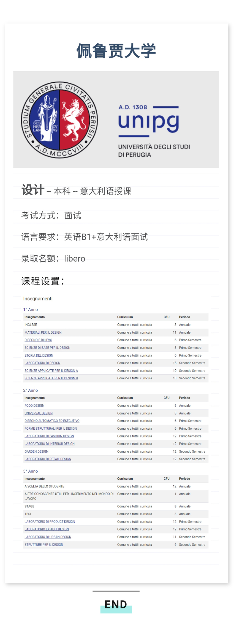The height and width of the screenshot is (644, 234).
Task: Follow the SCIENZE DI BASE PER IL DESIGN link
Action: click(x=47, y=348)
